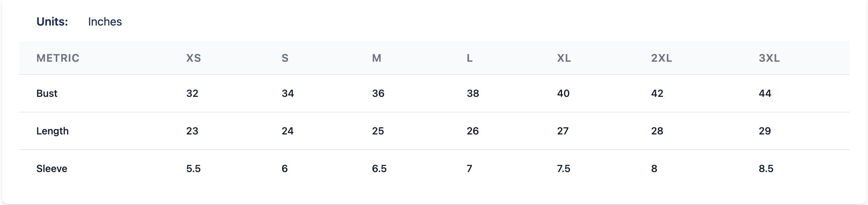
Task: Select the Length row label
Action: (x=52, y=131)
